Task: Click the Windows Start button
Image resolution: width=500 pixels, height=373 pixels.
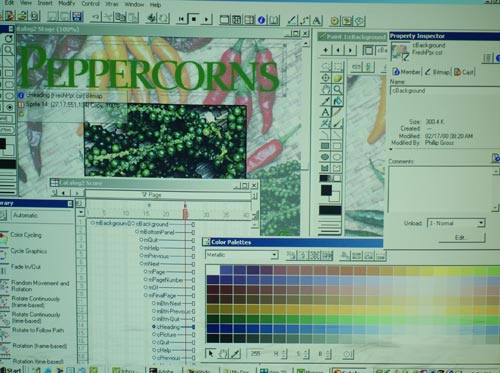Action: [11, 370]
